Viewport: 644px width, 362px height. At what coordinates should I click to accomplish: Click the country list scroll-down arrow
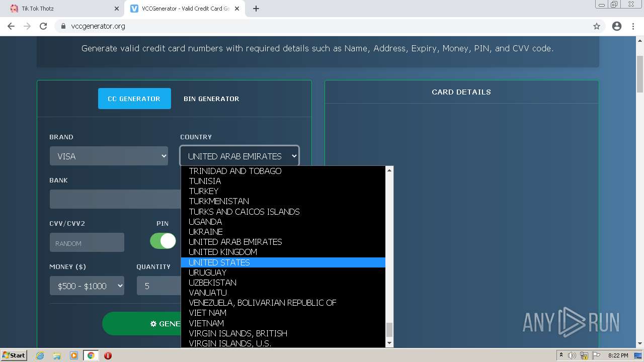coord(389,343)
